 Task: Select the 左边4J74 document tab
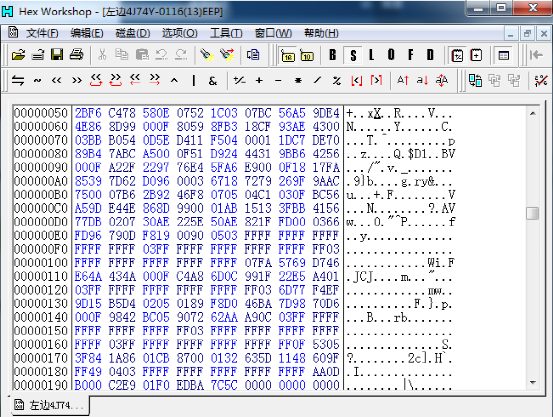pyautogui.click(x=50, y=405)
